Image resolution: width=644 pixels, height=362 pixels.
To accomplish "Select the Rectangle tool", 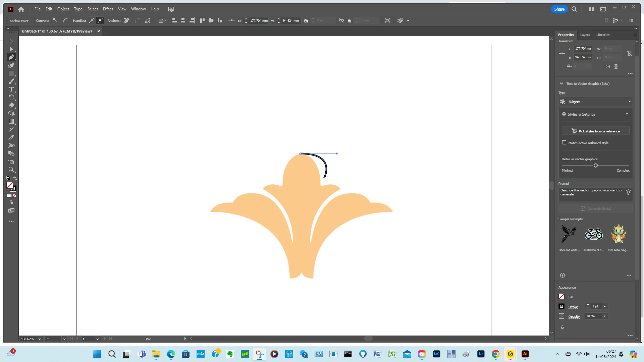I will (11, 73).
